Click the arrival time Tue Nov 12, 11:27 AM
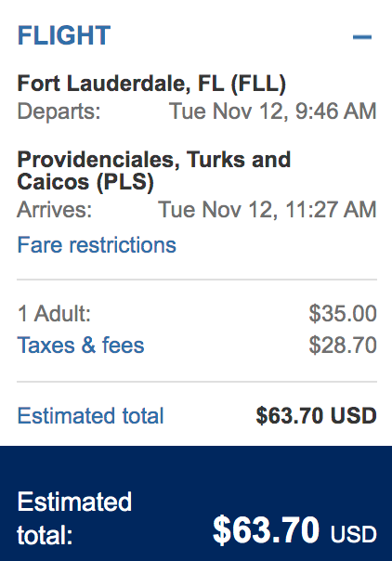Screen dimensions: 392x561 click(268, 209)
